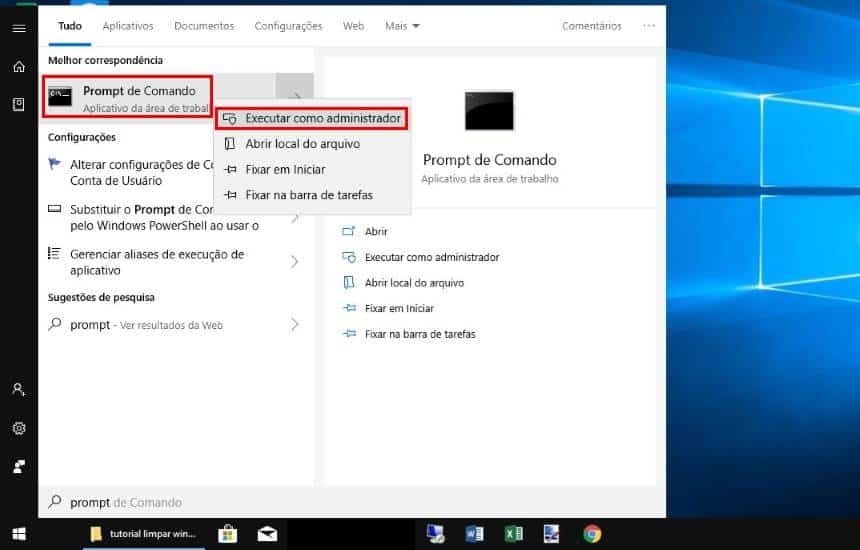
Task: Click the Abrir icon in preview pane
Action: pos(349,231)
